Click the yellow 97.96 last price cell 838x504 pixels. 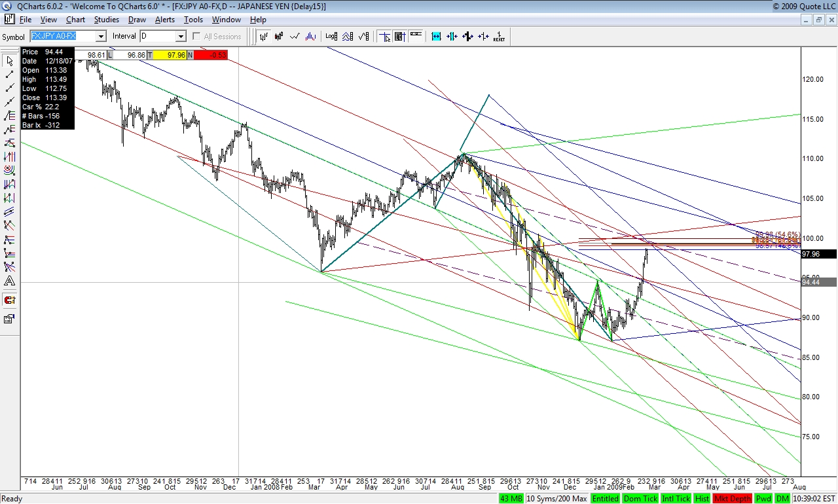click(x=170, y=55)
